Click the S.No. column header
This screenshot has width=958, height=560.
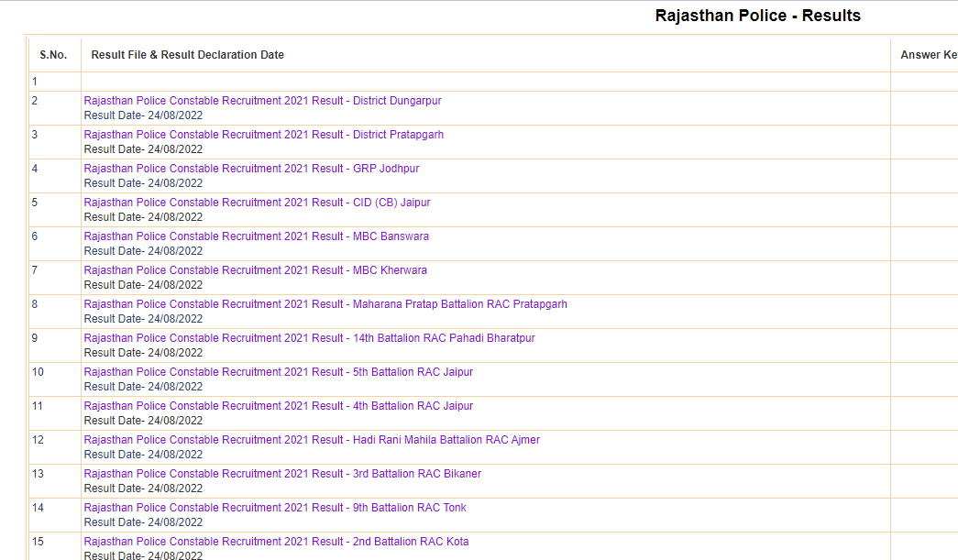pyautogui.click(x=53, y=55)
